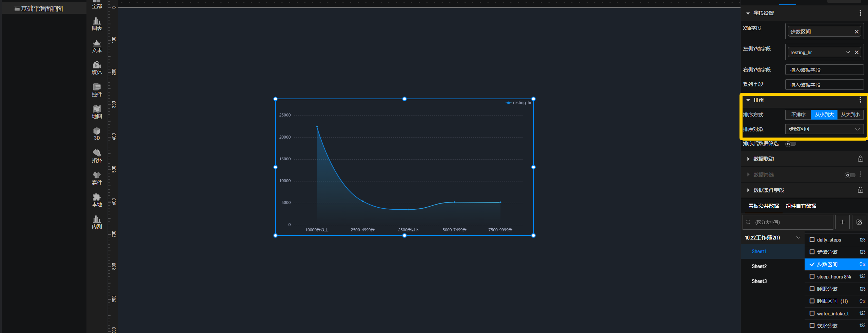868x333 pixels.
Task: Check the daily_steps field checkbox
Action: [812, 240]
